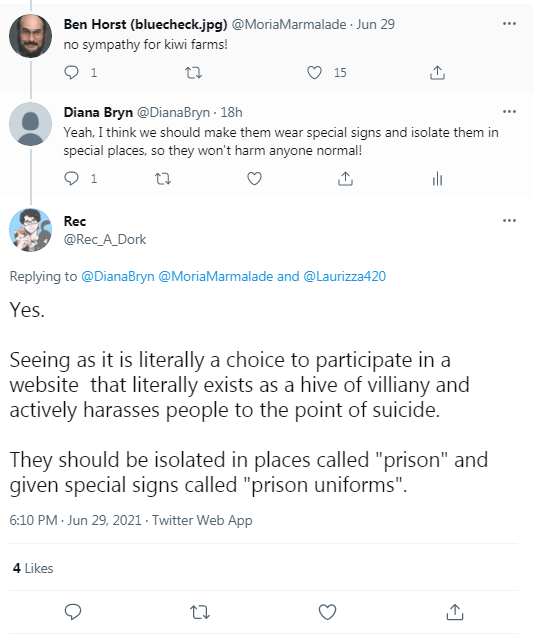Retweet Diana Bryn's tweet
The width and height of the screenshot is (533, 638).
point(163,179)
